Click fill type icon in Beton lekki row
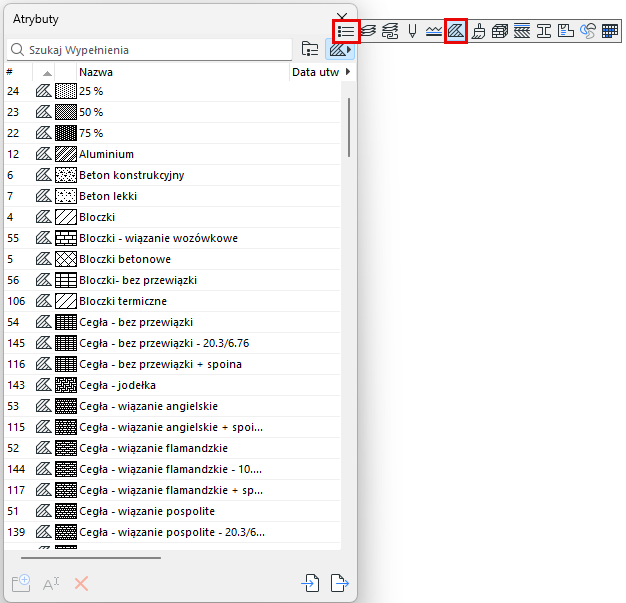 (44, 196)
